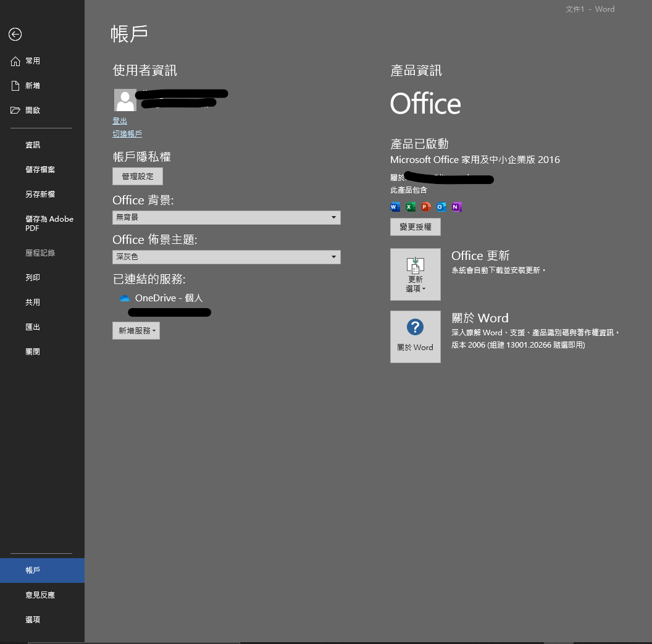This screenshot has height=644, width=652.
Task: Click the 關於 Word button
Action: click(x=416, y=337)
